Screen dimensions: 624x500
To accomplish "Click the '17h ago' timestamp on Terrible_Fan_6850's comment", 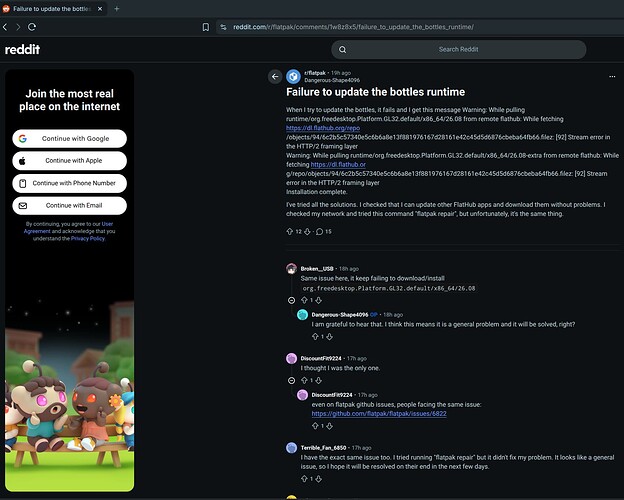I will pyautogui.click(x=361, y=448).
